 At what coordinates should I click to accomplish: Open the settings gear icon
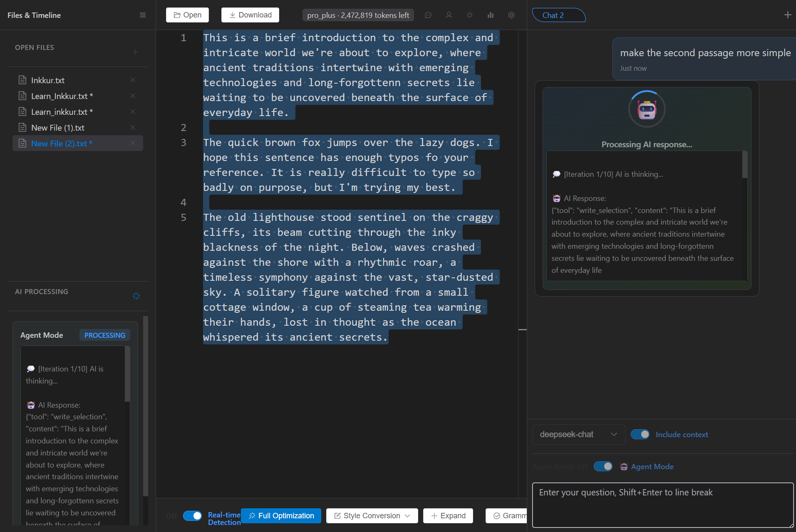click(511, 15)
